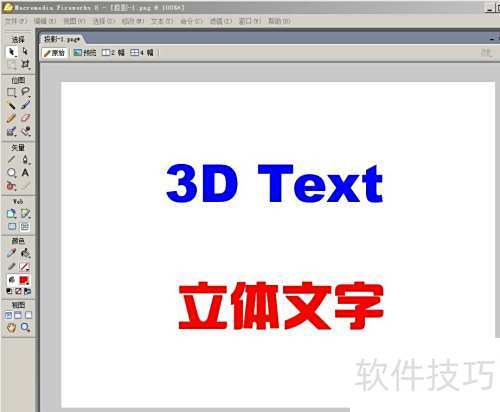The height and width of the screenshot is (412, 500).
Task: Switch to standard screen mode
Action: pos(8,315)
